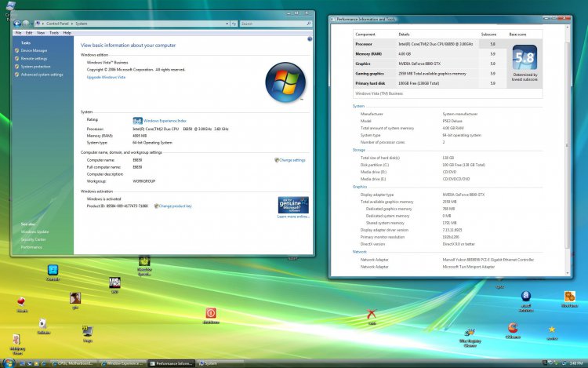588x368 pixels.
Task: Click the scrollbar in Performance Information window
Action: [567, 145]
